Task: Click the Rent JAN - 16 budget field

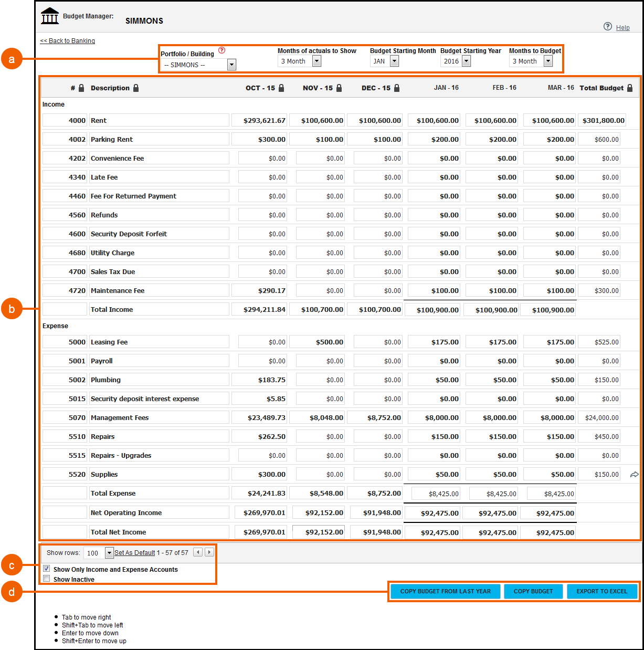Action: (x=434, y=121)
